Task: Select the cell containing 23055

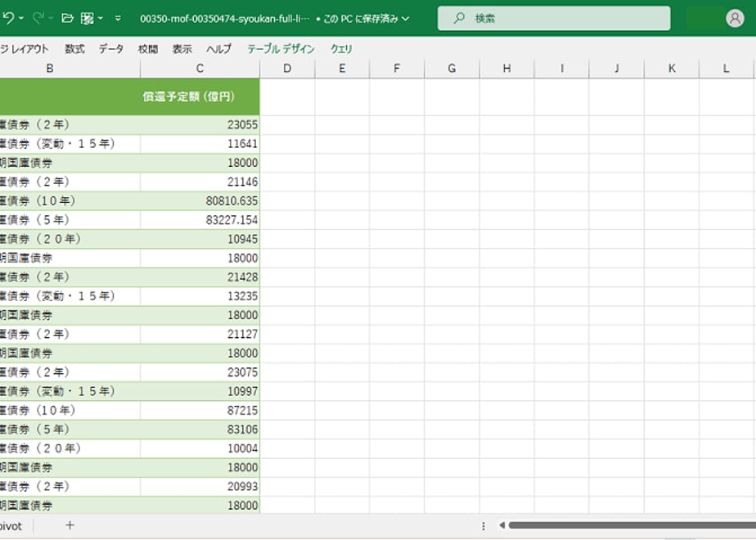Action: (200, 125)
